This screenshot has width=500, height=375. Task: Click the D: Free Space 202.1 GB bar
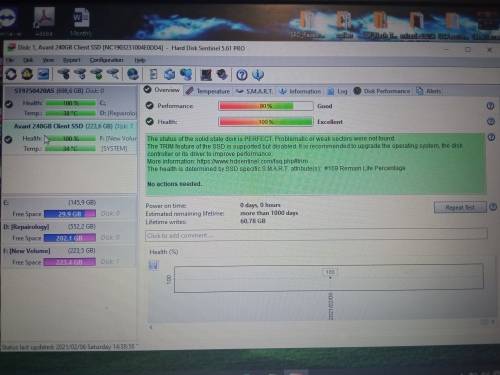[70, 238]
